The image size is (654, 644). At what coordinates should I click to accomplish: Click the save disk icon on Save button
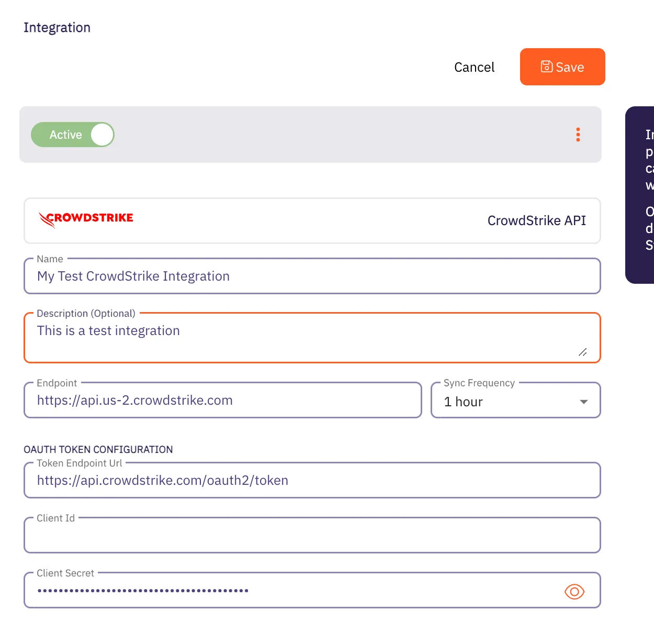pyautogui.click(x=546, y=66)
